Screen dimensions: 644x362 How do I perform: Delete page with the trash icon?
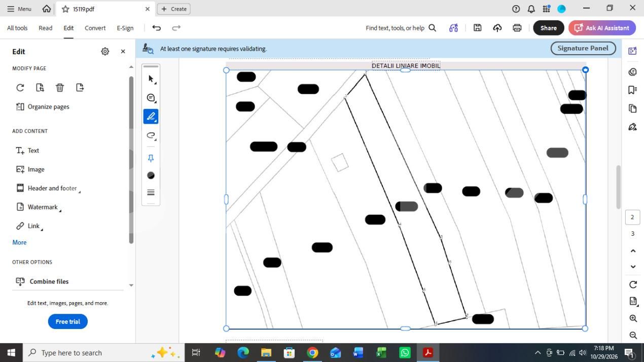point(60,88)
